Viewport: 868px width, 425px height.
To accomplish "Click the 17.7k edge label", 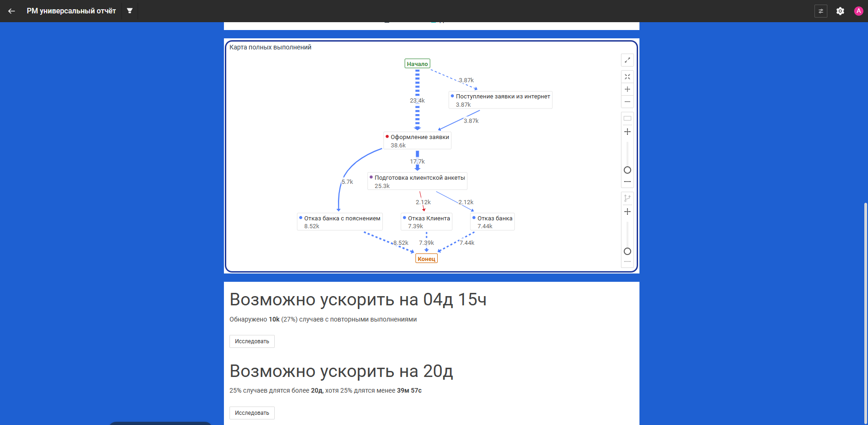I will coord(417,162).
